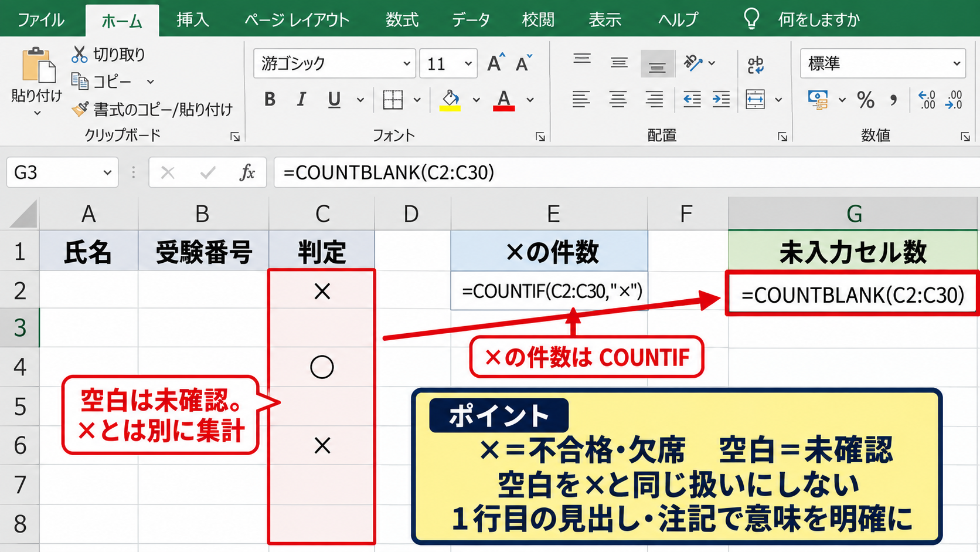This screenshot has width=980, height=552.
Task: Click the text orientation icon
Action: coord(693,63)
